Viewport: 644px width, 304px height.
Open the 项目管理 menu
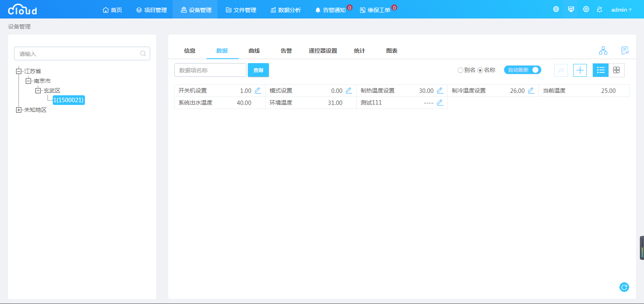tap(151, 10)
